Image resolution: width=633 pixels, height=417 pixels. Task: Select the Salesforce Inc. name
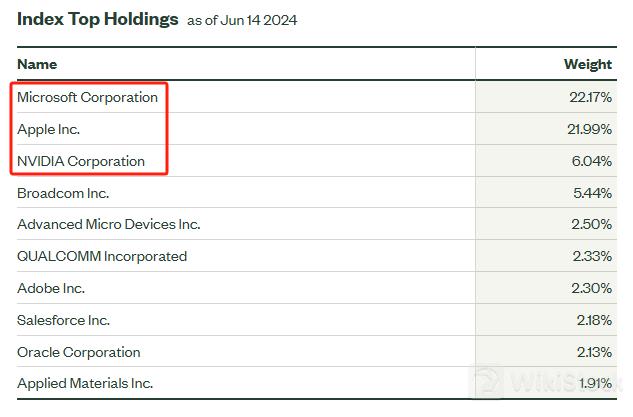[63, 320]
